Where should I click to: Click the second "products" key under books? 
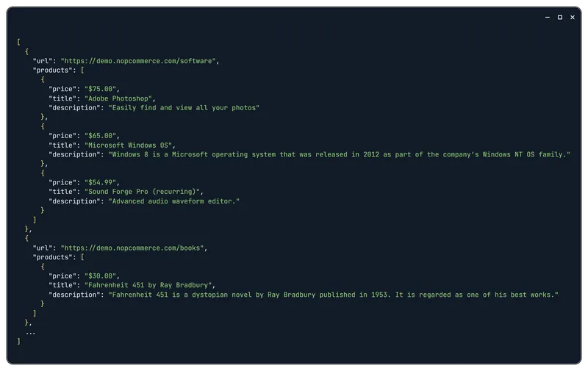[52, 257]
